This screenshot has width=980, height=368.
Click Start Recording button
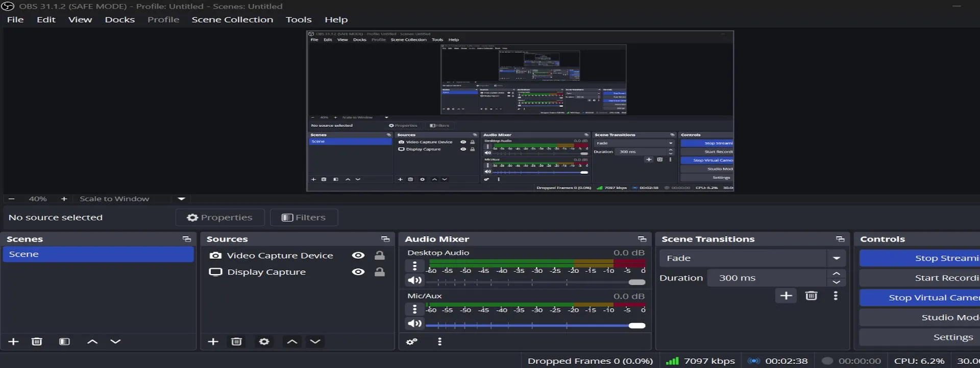920,278
